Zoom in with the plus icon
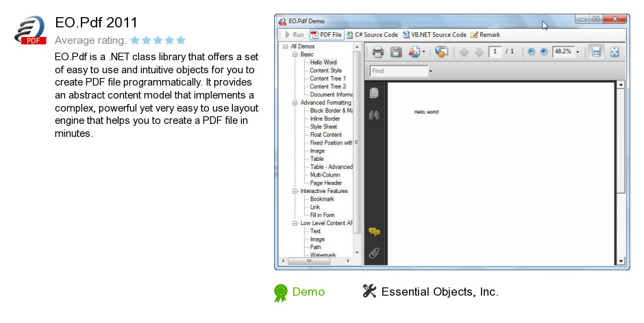Screen dimensions: 644x323 pyautogui.click(x=544, y=52)
